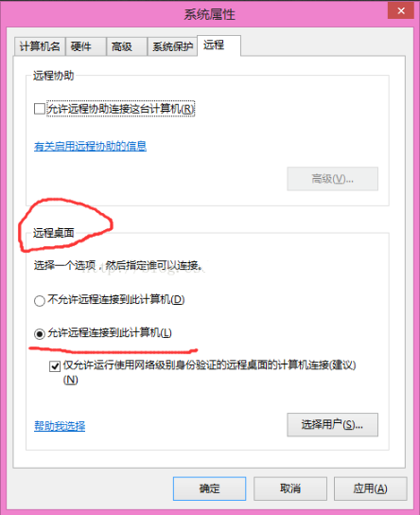Apply changes with 应用(A) button
Screen dimensions: 420x515
point(371,488)
